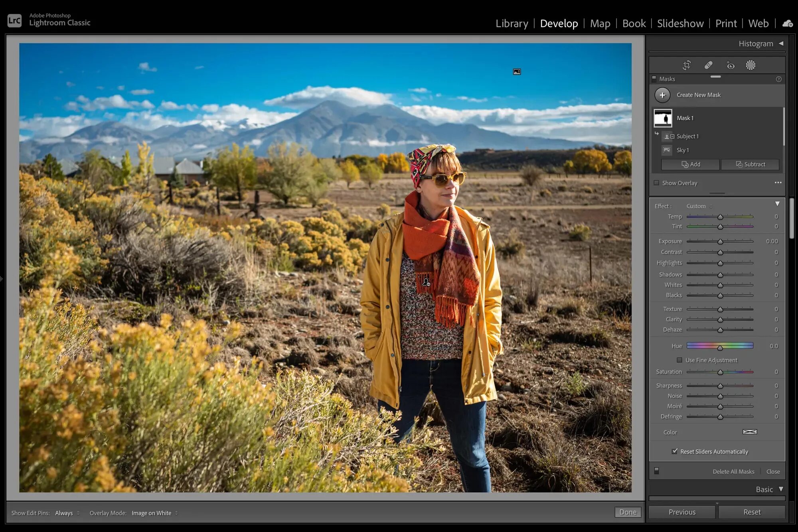Switch to the Library module

[512, 23]
